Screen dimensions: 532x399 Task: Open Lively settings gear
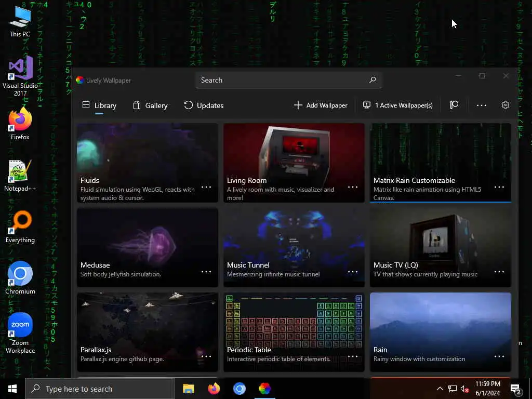point(505,105)
